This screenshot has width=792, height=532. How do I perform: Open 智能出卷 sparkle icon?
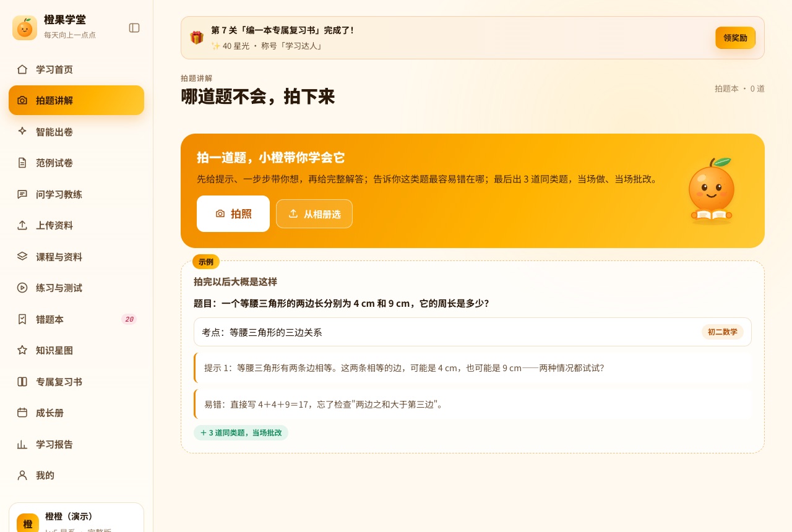pyautogui.click(x=22, y=132)
